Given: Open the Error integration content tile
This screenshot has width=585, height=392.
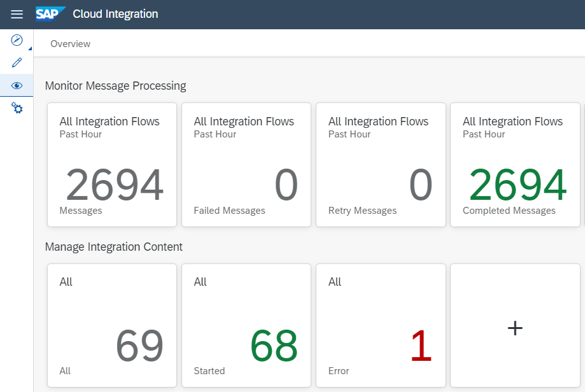Looking at the screenshot, I should [380, 325].
